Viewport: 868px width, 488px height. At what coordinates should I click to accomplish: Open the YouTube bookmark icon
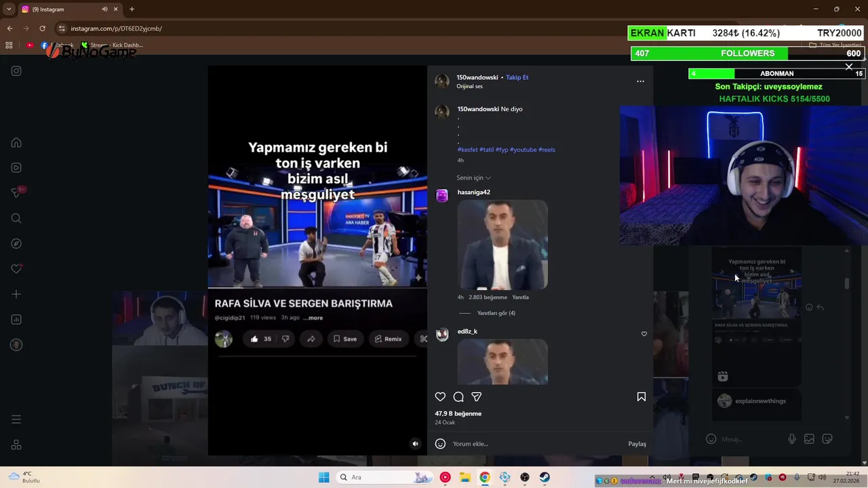(x=30, y=45)
